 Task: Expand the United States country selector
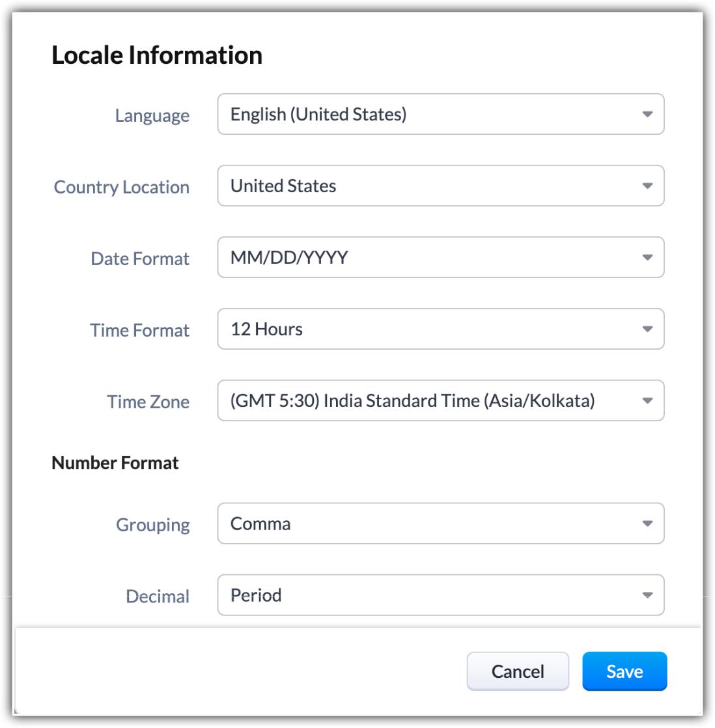tap(441, 186)
